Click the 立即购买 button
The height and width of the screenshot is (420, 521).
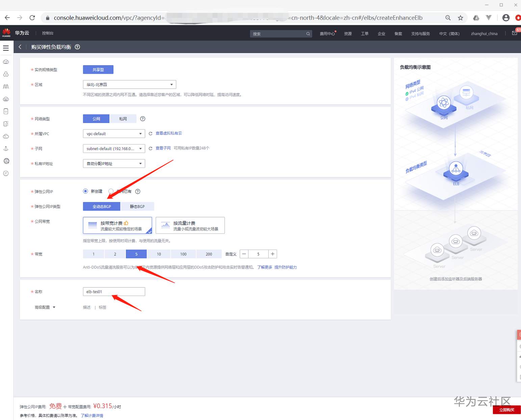point(507,410)
